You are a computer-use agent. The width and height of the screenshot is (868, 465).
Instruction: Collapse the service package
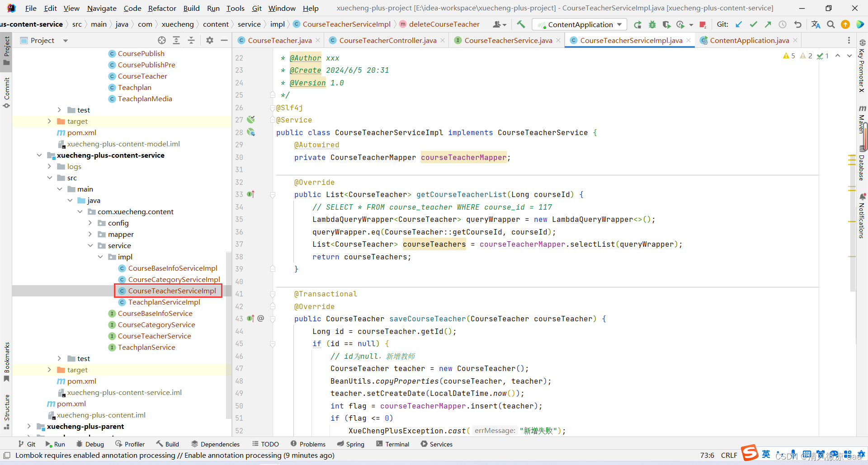pyautogui.click(x=90, y=245)
